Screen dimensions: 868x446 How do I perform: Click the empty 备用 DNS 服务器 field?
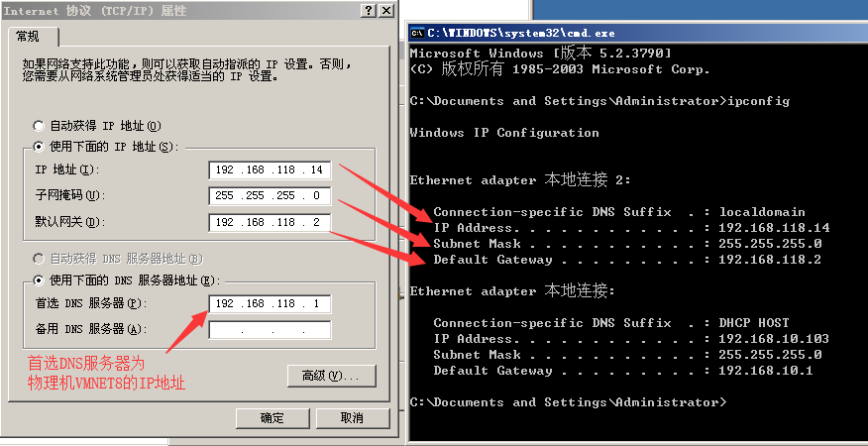270,330
